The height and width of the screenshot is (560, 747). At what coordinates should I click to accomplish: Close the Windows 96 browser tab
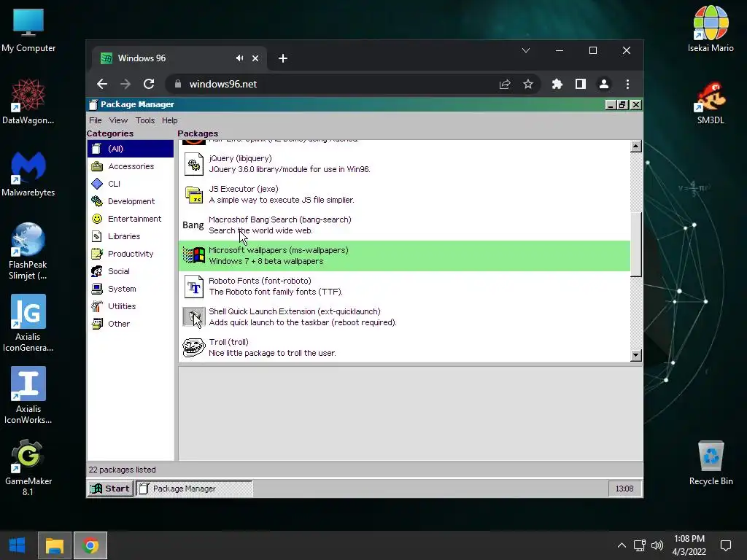coord(255,58)
